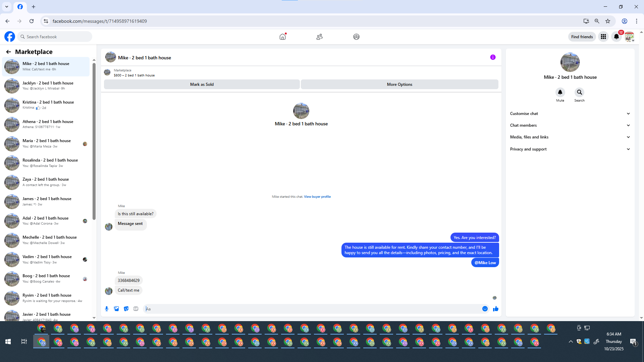Open the notifications bell
Viewport: 644px width, 362px height.
tap(616, 37)
